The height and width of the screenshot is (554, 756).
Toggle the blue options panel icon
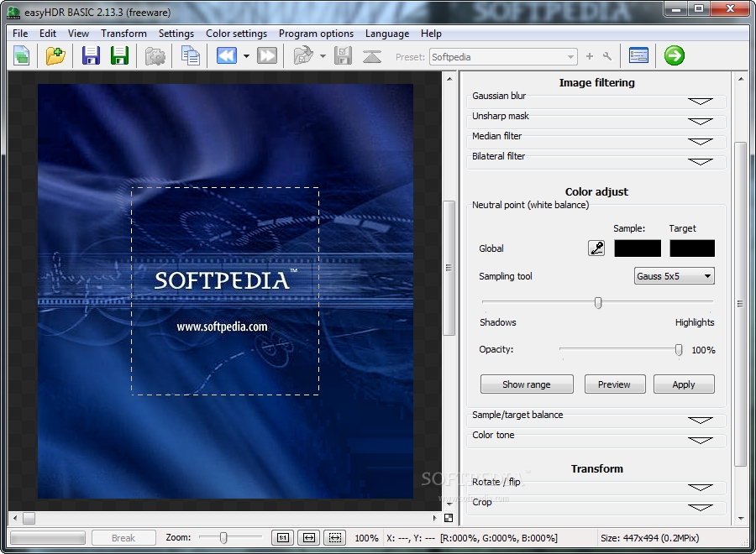pyautogui.click(x=639, y=56)
